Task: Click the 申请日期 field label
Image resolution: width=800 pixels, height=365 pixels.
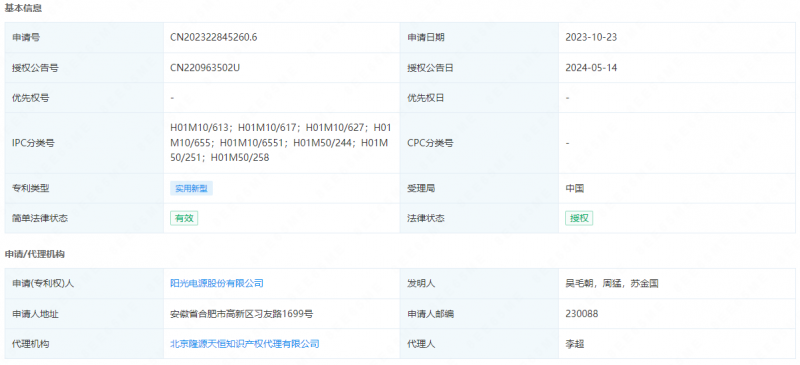Action: tap(426, 37)
